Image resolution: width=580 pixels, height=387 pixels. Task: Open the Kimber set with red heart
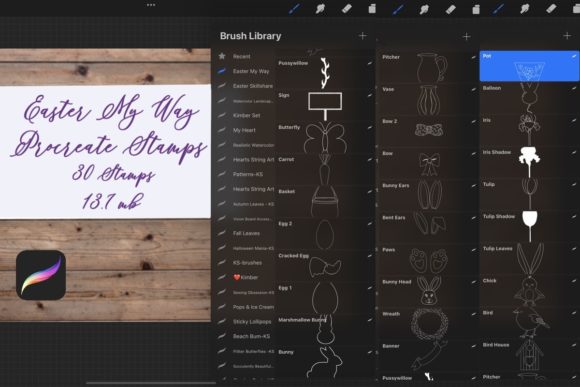point(246,277)
